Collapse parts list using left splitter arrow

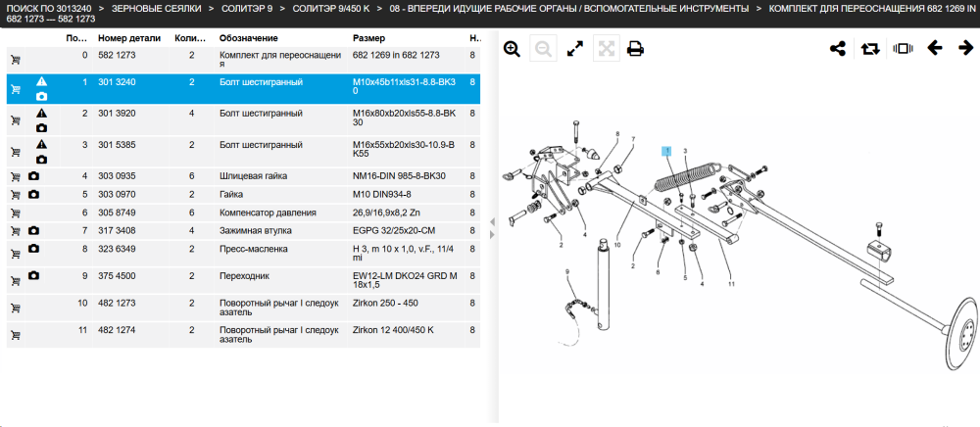click(492, 221)
